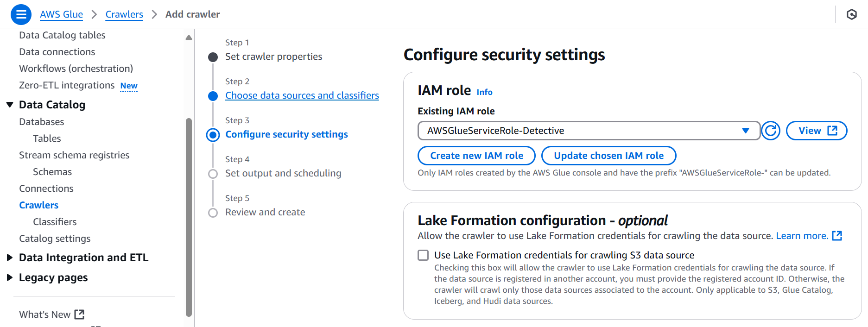Click the sidebar vertical scrollbar

(x=189, y=218)
